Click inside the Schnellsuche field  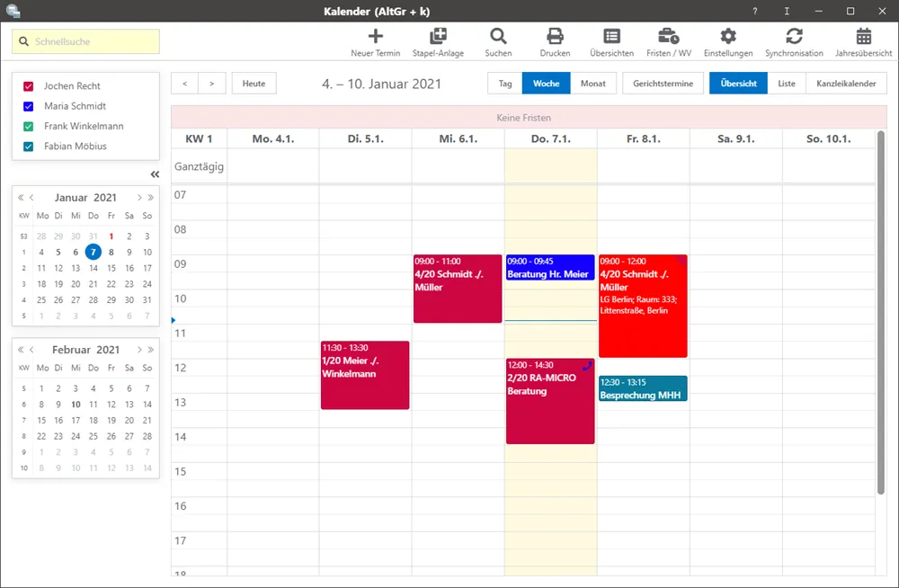85,40
